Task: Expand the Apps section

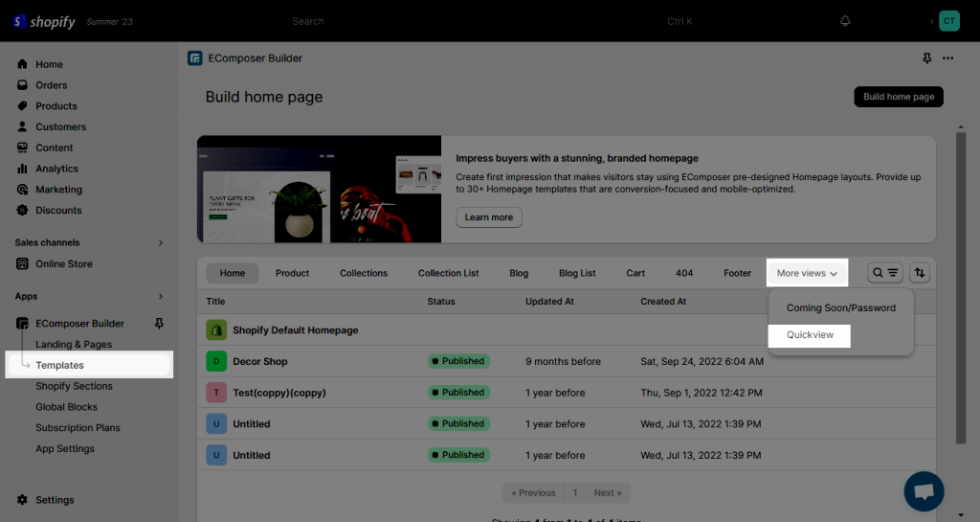Action: point(161,296)
